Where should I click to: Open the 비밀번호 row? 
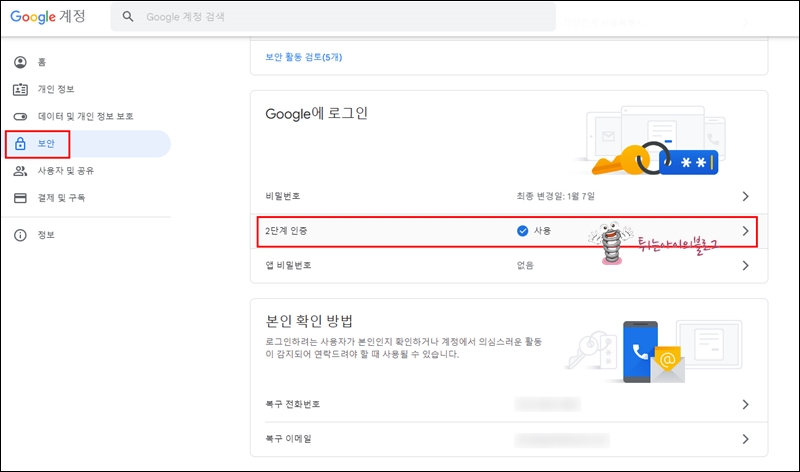click(509, 196)
